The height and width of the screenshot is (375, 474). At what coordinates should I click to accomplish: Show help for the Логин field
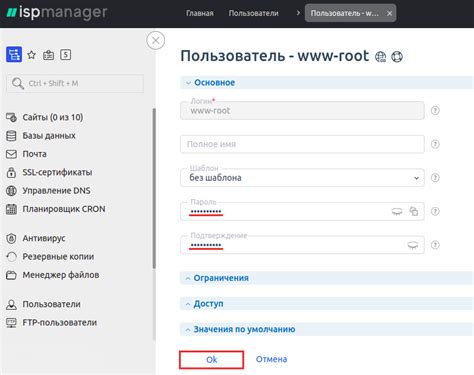(435, 110)
